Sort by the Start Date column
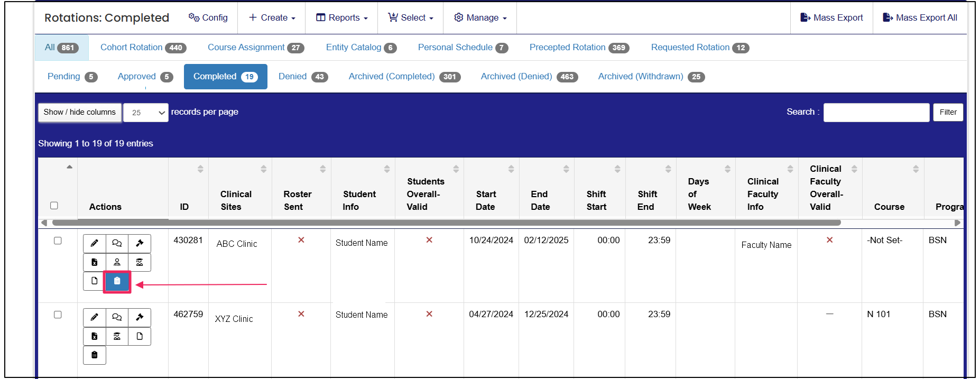The width and height of the screenshot is (980, 379). click(511, 169)
